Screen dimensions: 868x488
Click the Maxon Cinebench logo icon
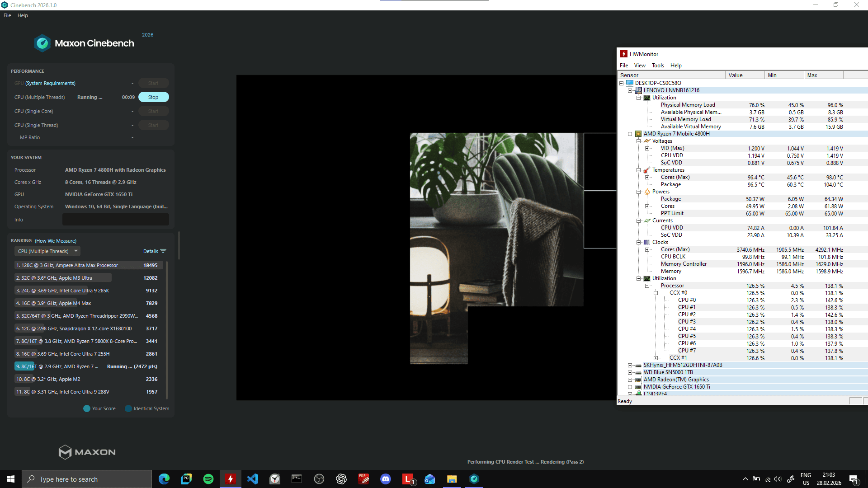(42, 43)
